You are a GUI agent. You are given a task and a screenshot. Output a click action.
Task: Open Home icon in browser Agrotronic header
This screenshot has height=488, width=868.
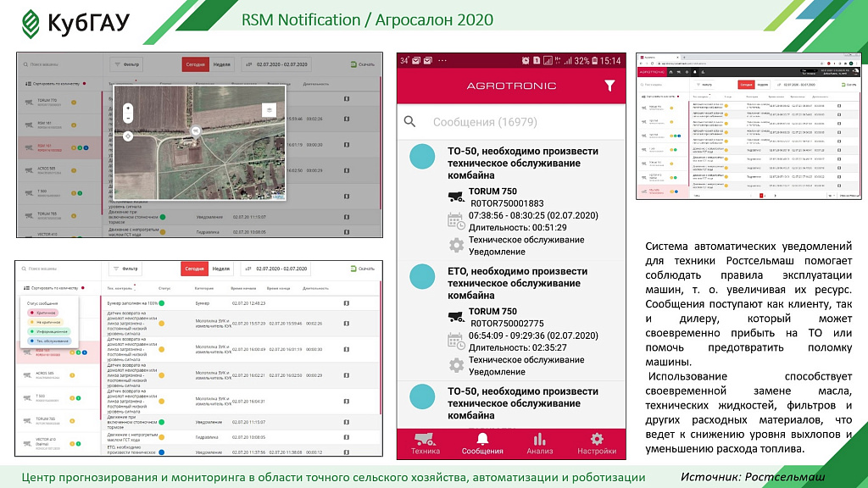670,72
